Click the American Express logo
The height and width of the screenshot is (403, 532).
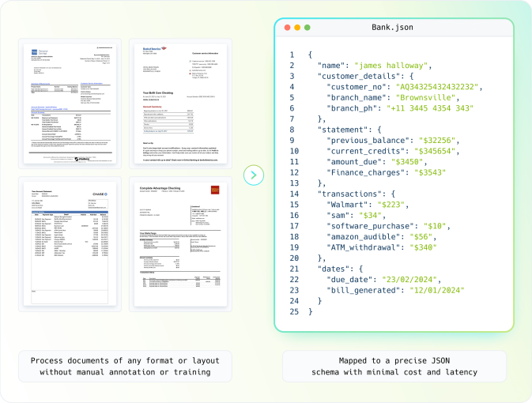(36, 50)
